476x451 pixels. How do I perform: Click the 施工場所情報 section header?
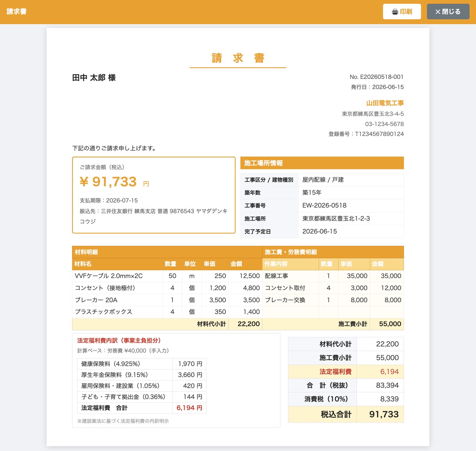pyautogui.click(x=322, y=163)
